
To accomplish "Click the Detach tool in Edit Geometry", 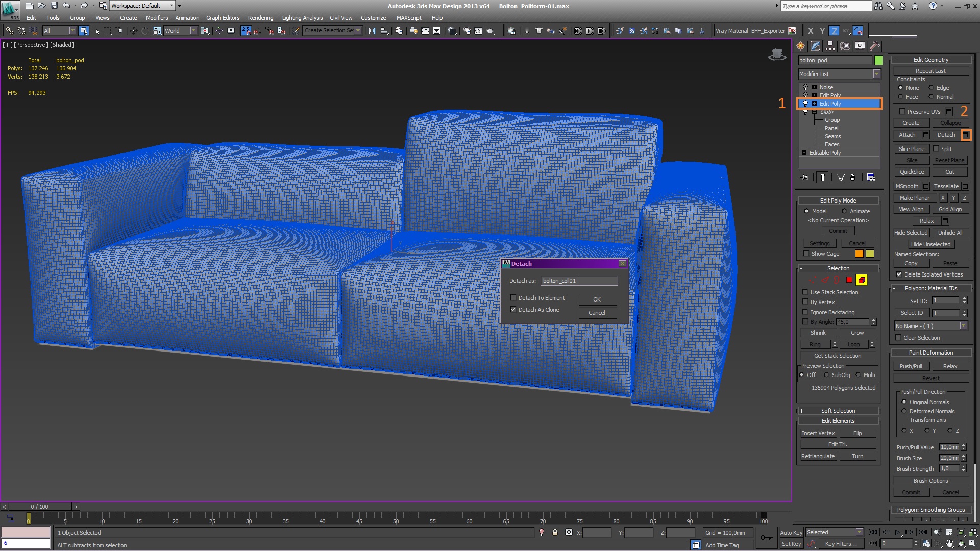I will click(x=946, y=135).
